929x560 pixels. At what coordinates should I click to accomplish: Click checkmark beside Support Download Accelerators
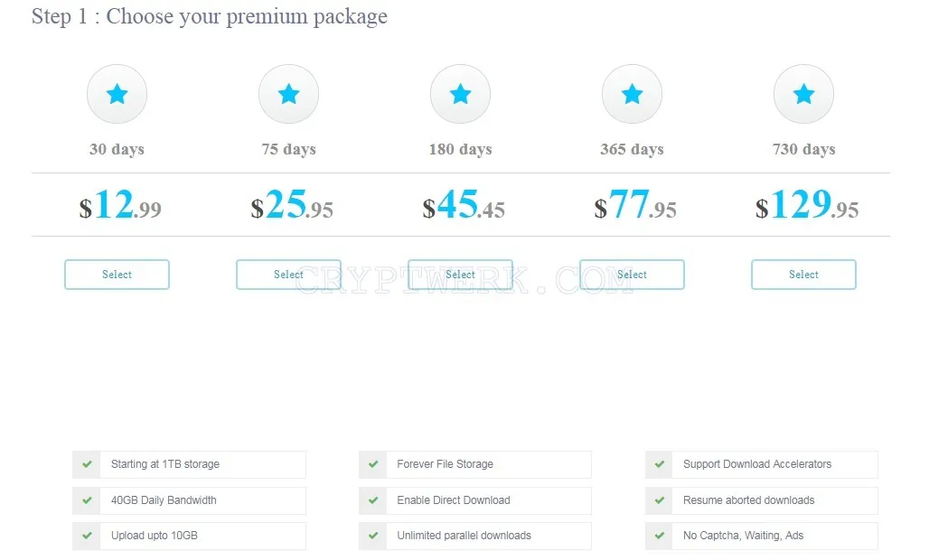click(x=660, y=464)
